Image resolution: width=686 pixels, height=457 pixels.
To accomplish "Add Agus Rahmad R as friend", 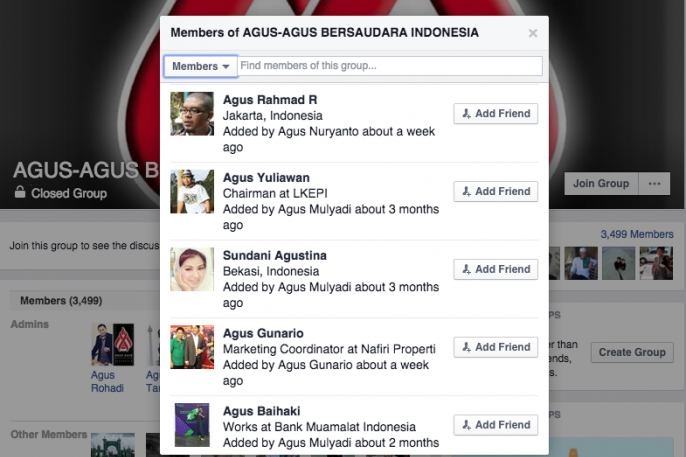I will pyautogui.click(x=496, y=114).
